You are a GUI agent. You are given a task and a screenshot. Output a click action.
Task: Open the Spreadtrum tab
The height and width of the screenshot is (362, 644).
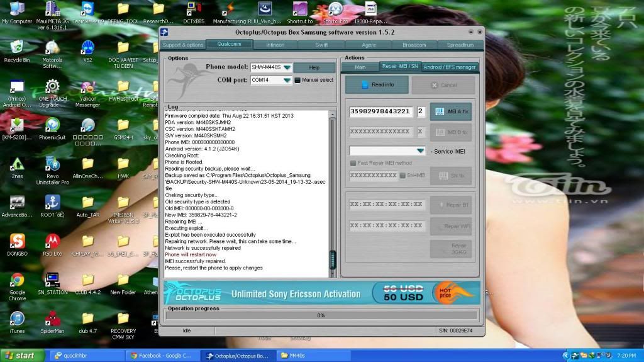(460, 45)
